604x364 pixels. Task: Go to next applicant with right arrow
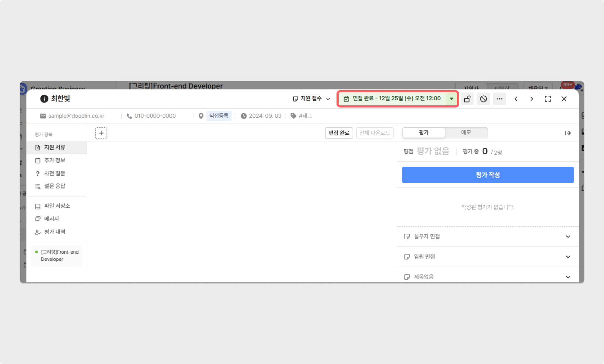pyautogui.click(x=532, y=99)
